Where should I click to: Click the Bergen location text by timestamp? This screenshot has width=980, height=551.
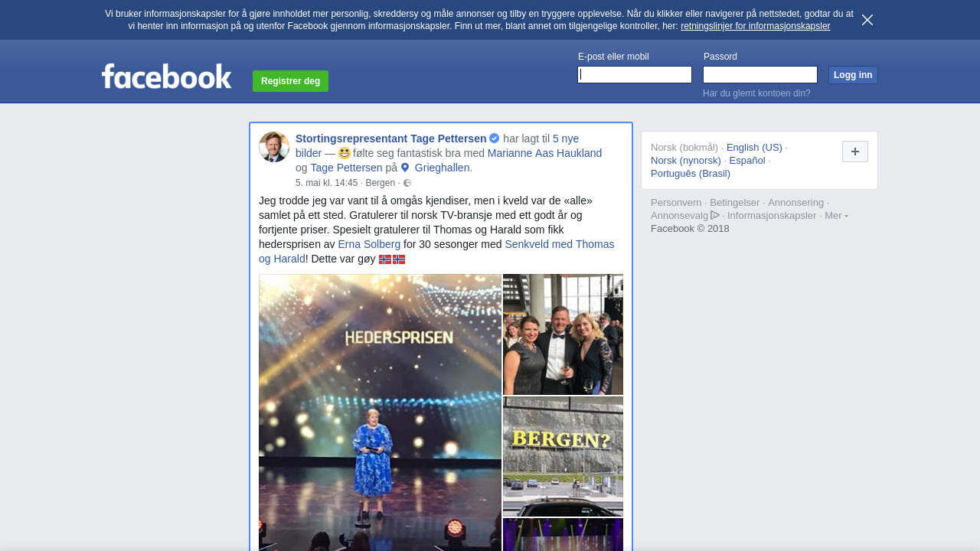tap(381, 183)
